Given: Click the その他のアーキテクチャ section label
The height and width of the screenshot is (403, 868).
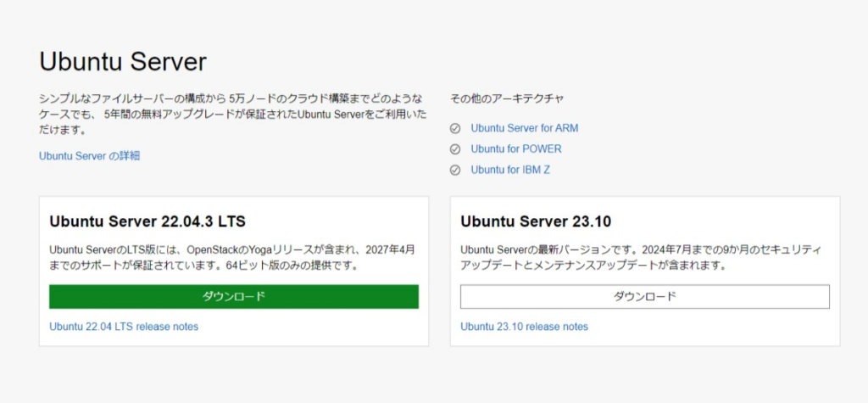Looking at the screenshot, I should point(507,98).
